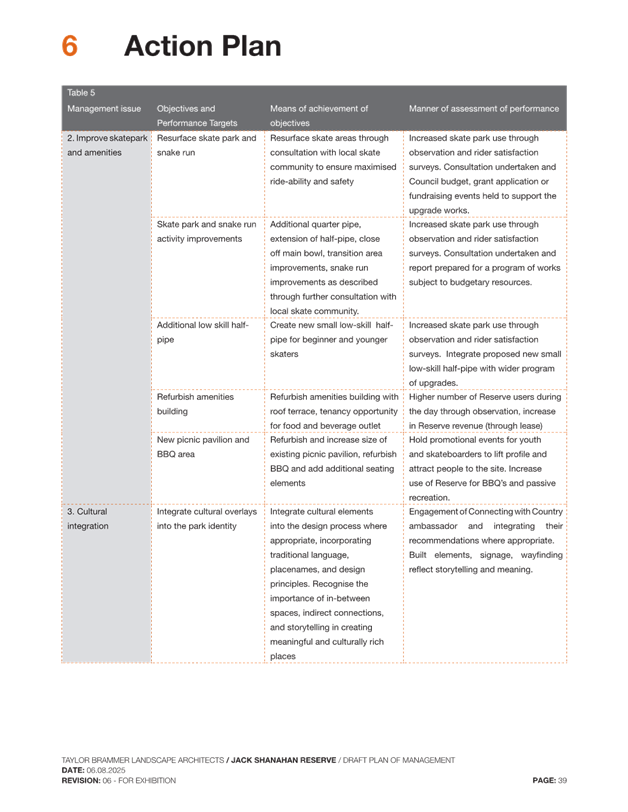Select the "Means of achievement of objectives" header

pyautogui.click(x=319, y=115)
